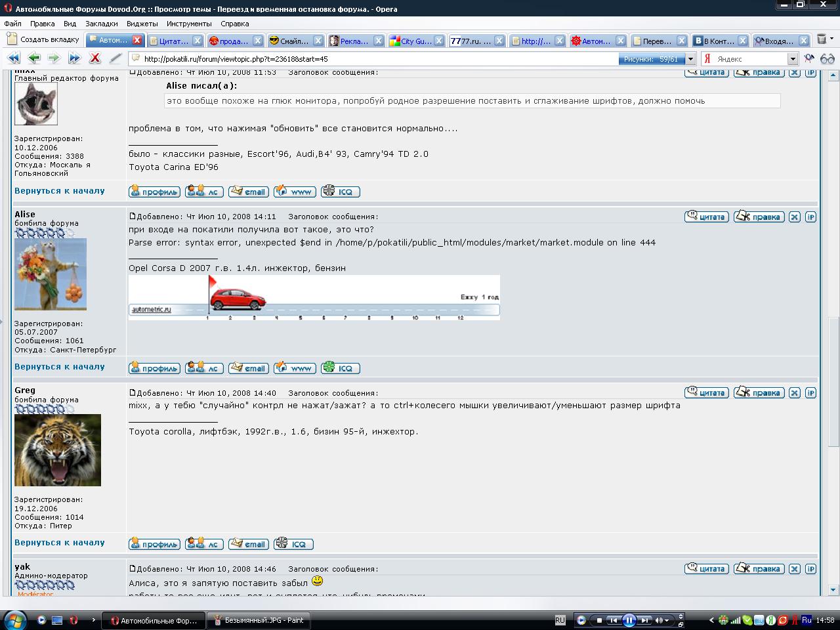Image resolution: width=840 pixels, height=630 pixels.
Task: Click IP icon on Alise's post
Action: [810, 217]
